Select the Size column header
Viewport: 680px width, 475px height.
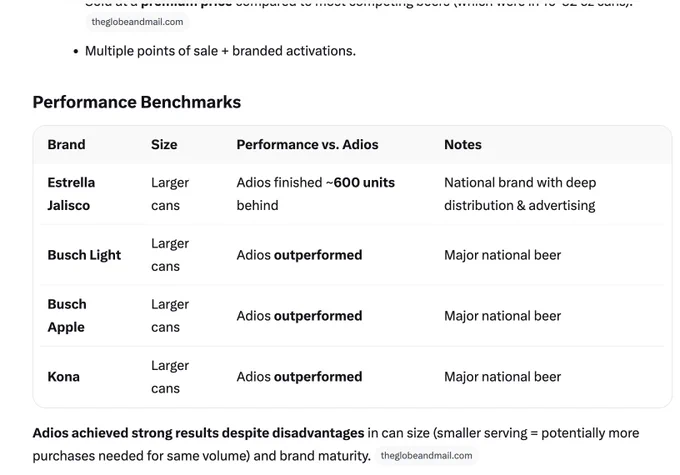[164, 144]
